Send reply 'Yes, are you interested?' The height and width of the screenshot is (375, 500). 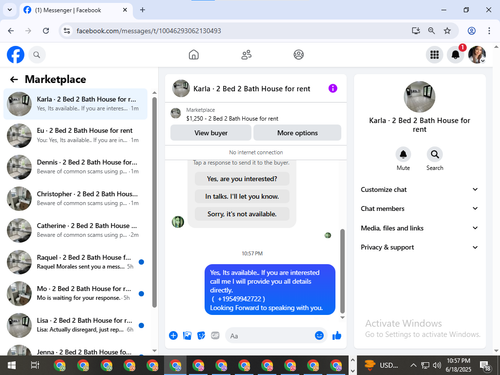[242, 179]
